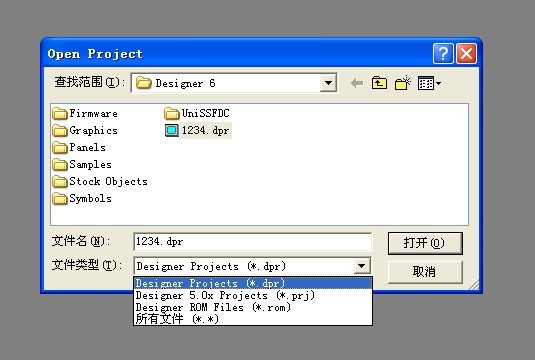Choose Designer Projects (*.dpr) option
The width and height of the screenshot is (535, 360).
252,283
